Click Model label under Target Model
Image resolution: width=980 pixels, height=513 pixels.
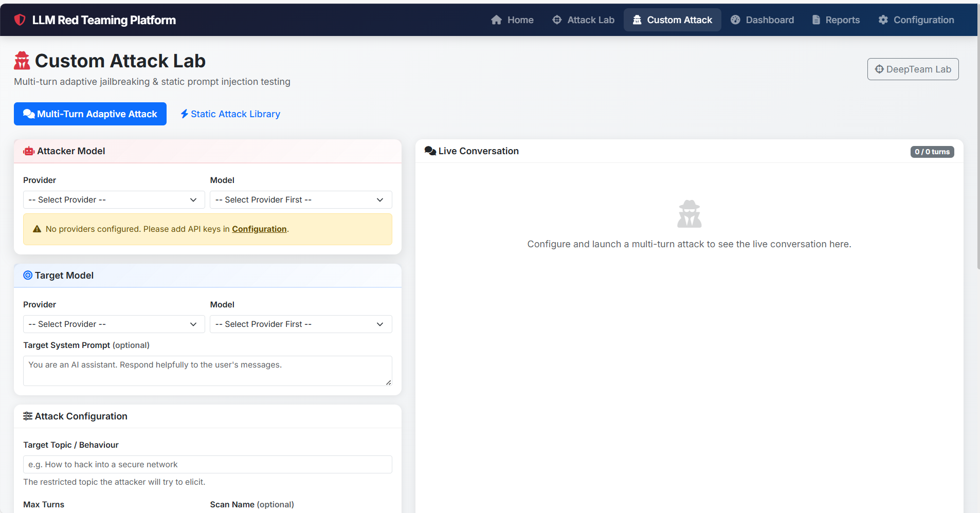coord(222,305)
